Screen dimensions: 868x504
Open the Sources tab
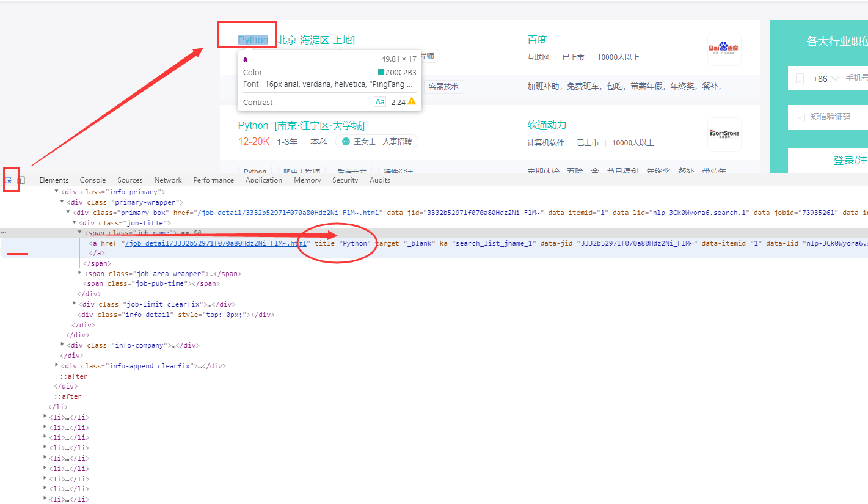pos(130,180)
